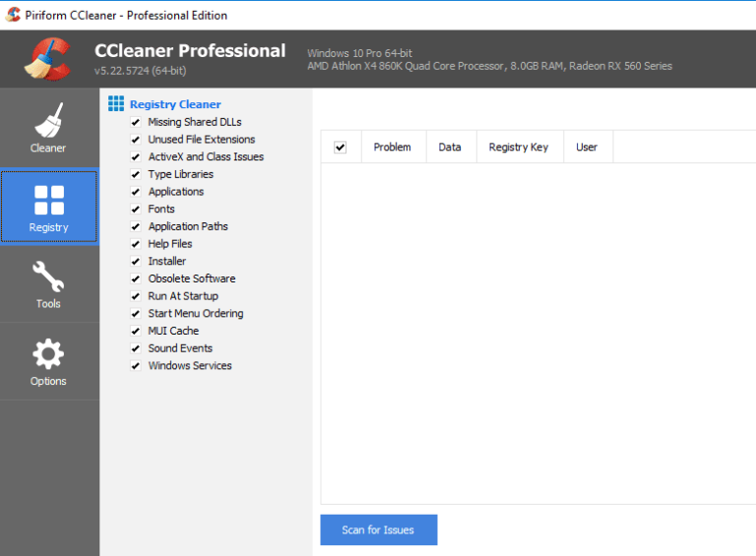The width and height of the screenshot is (756, 556).
Task: Open the Tools wrench icon
Action: [48, 278]
